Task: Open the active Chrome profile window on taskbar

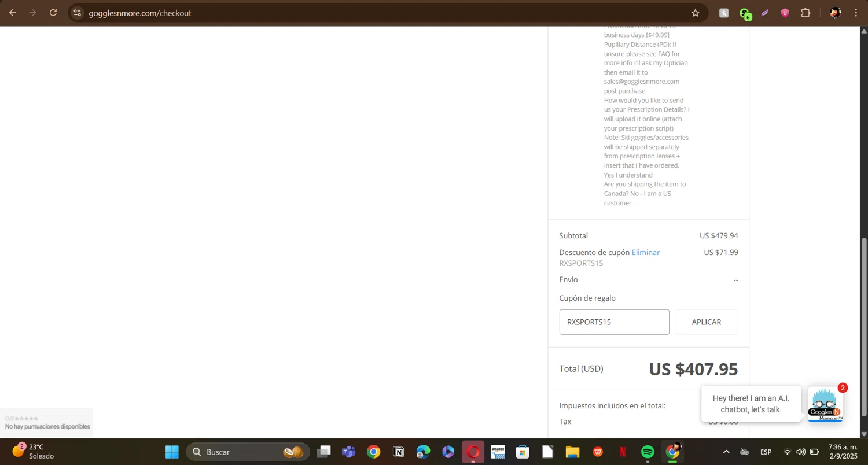Action: 673,452
